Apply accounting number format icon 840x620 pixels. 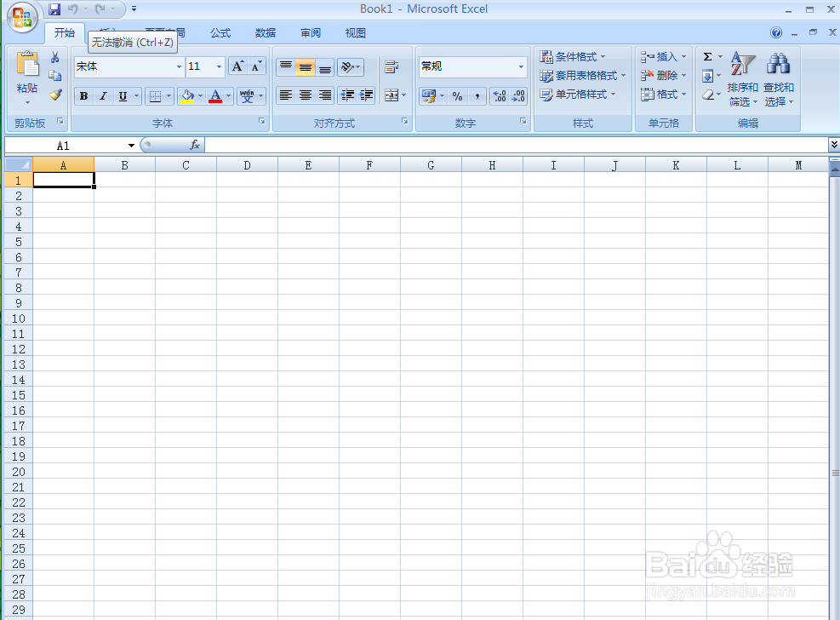[x=429, y=96]
